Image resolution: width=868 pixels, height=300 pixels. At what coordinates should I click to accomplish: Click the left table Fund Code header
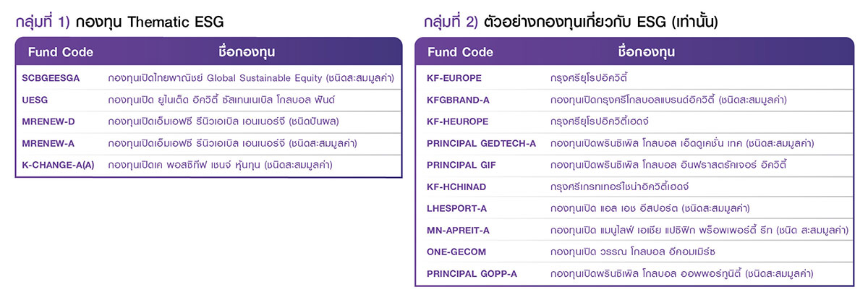click(x=61, y=52)
